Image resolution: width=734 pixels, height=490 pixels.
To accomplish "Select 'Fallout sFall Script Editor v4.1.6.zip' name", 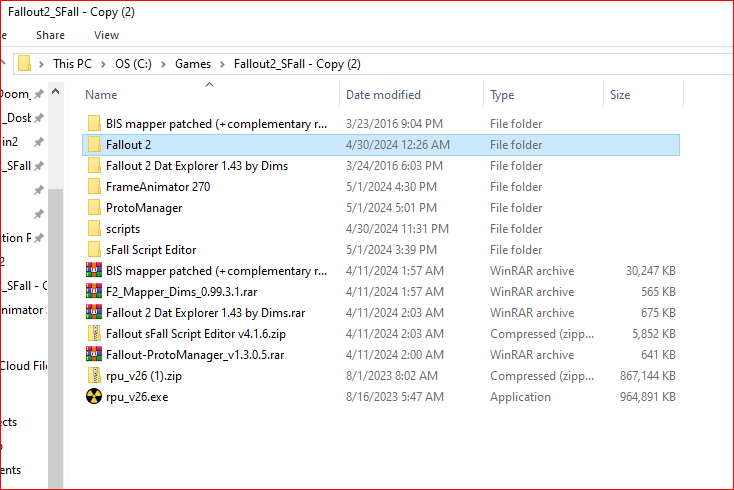I will tap(196, 334).
